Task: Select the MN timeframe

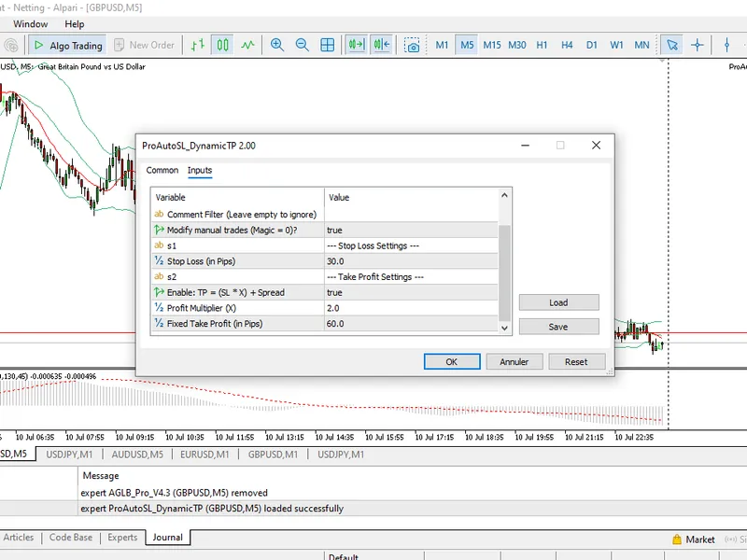Action: 641,45
